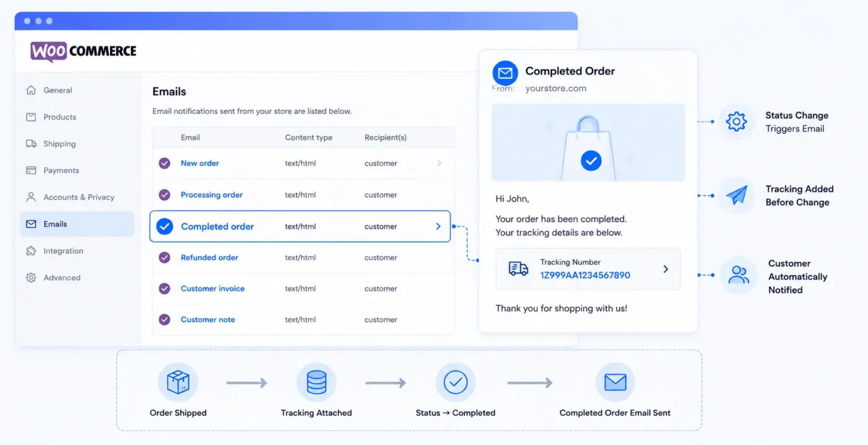Viewport: 868px width, 445px height.
Task: Click the paper plane icon for Tracking Added
Action: (736, 196)
